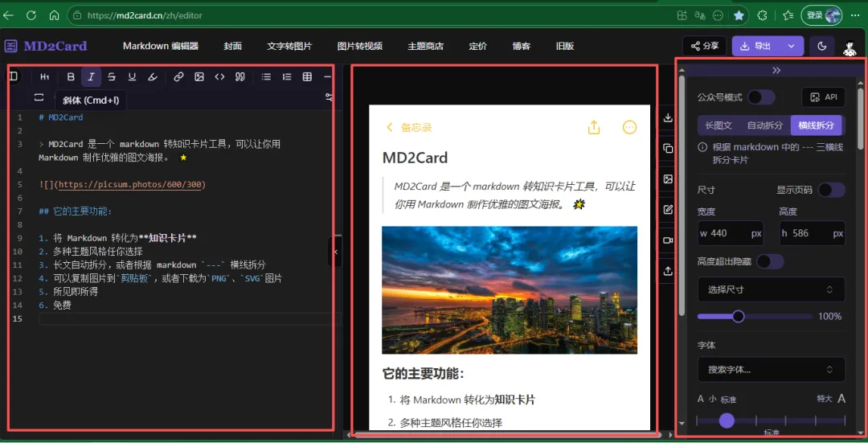Click the 登录 browser profile button
The image size is (868, 443).
click(x=822, y=15)
